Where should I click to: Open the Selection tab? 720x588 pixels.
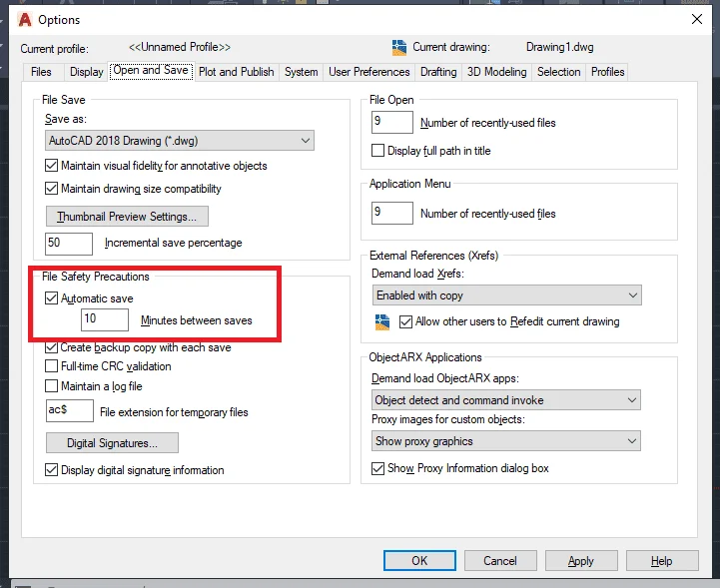(559, 72)
